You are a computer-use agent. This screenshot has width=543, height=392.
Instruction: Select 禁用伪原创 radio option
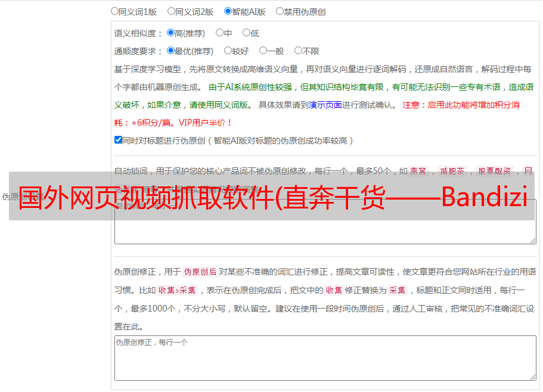(280, 11)
